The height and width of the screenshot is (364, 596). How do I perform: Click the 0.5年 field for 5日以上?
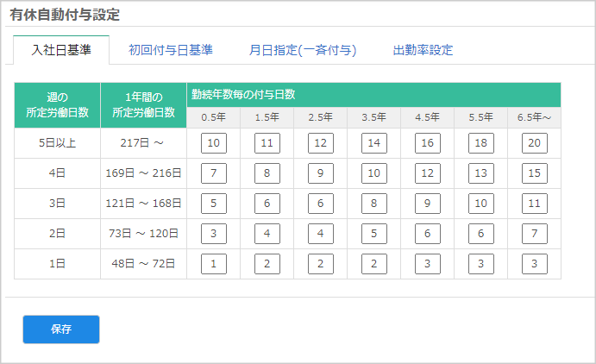click(x=214, y=143)
